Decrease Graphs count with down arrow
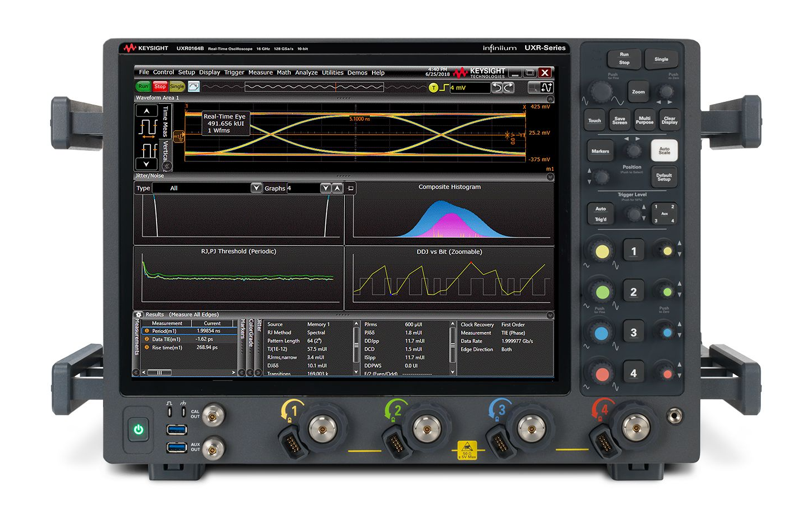This screenshot has height=532, width=802. pos(326,188)
